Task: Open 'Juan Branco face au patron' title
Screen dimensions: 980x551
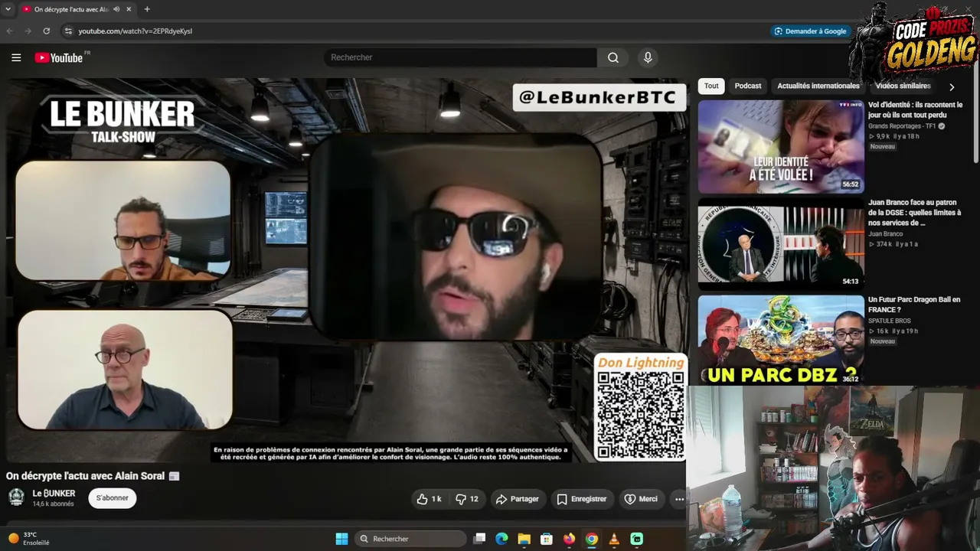Action: (915, 213)
